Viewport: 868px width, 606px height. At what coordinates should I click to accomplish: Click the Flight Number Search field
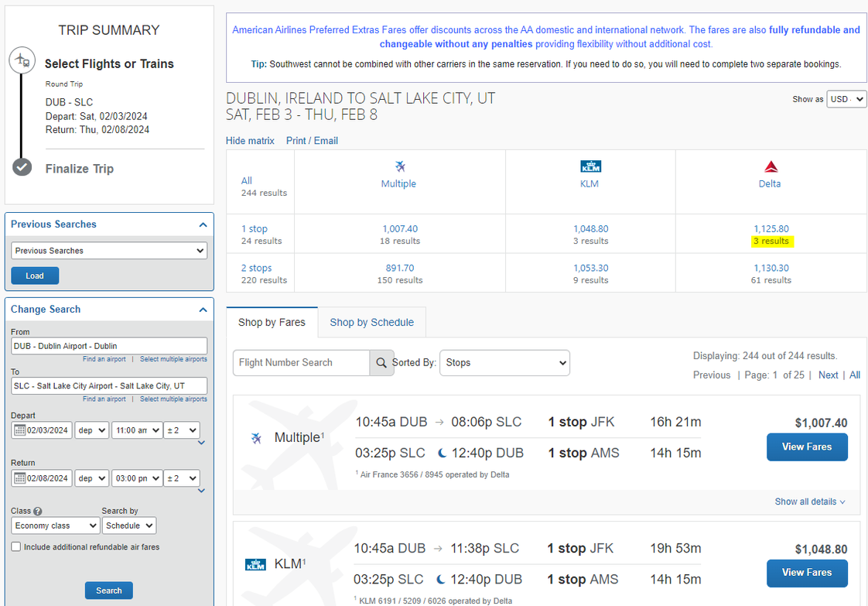301,363
